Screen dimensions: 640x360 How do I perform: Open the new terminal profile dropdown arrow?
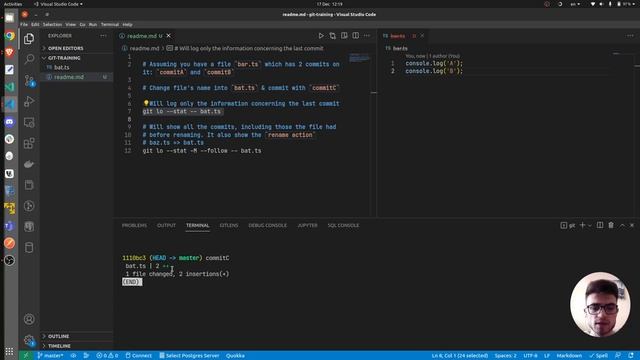[x=589, y=225]
